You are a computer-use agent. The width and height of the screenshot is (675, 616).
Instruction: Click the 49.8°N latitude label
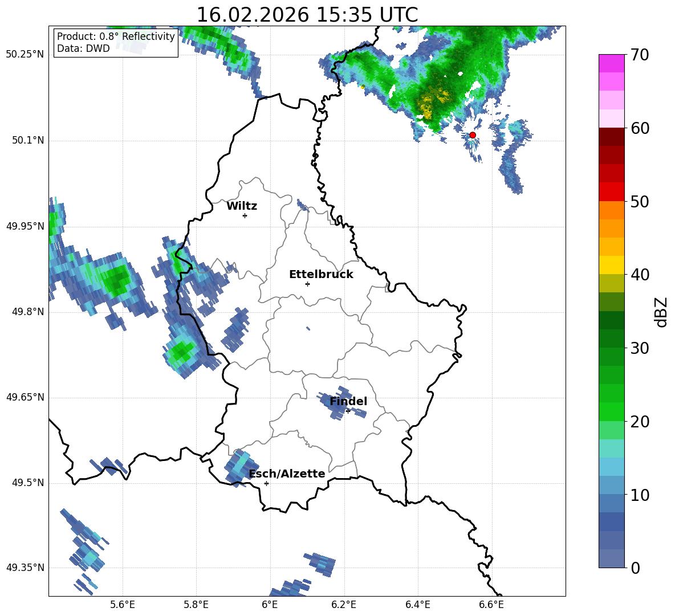tap(29, 312)
